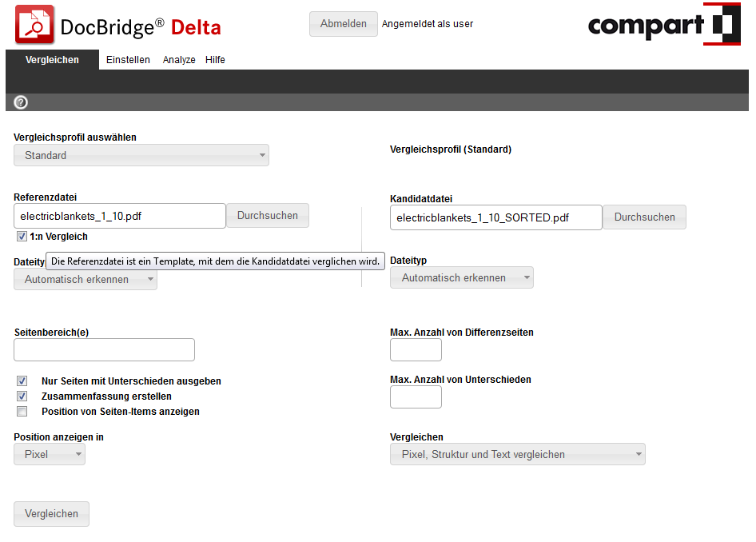Image resolution: width=756 pixels, height=542 pixels.
Task: Open the Position anzeigen in Pixel dropdown
Action: [50, 454]
